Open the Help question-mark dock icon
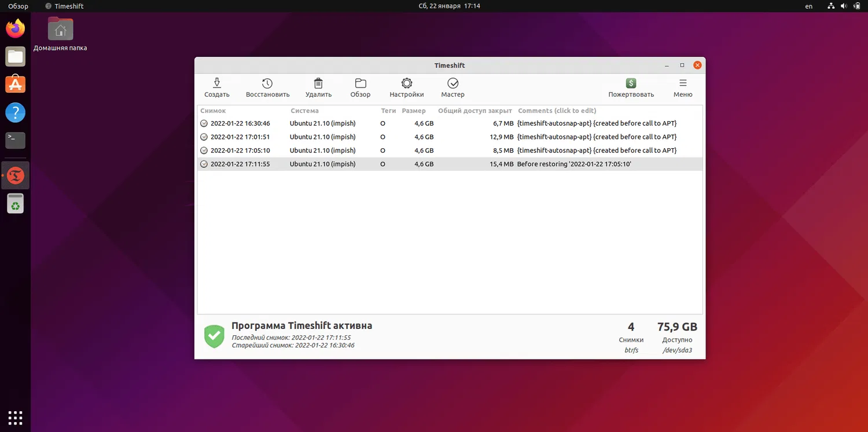The image size is (868, 432). pos(16,112)
